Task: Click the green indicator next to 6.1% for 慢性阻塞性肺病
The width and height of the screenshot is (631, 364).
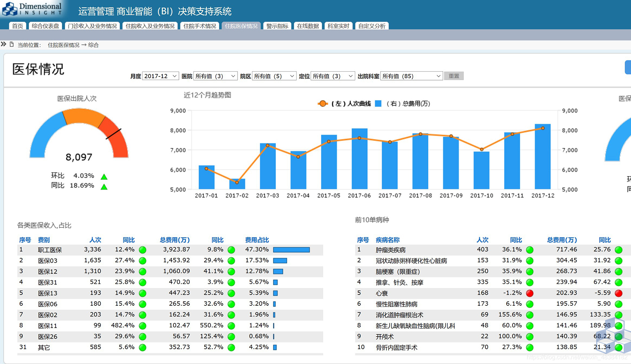Action: point(530,304)
